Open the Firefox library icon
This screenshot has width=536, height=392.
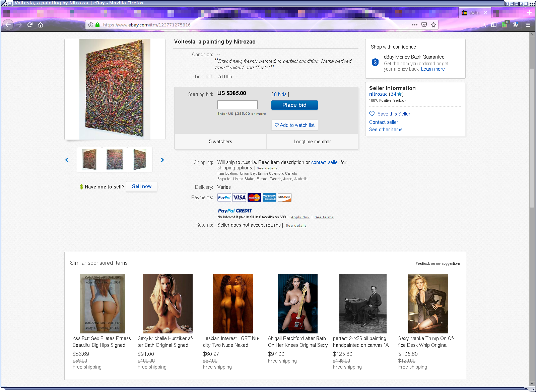point(483,25)
